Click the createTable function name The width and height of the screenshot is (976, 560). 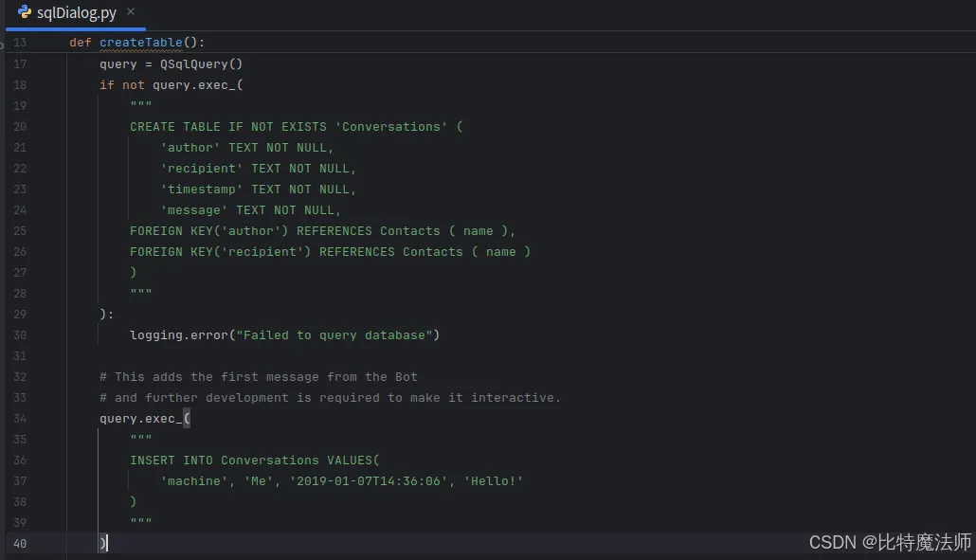coord(140,43)
